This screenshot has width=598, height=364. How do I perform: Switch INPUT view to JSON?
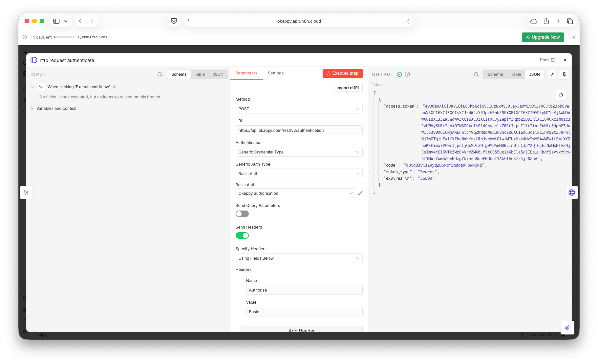[x=218, y=74]
